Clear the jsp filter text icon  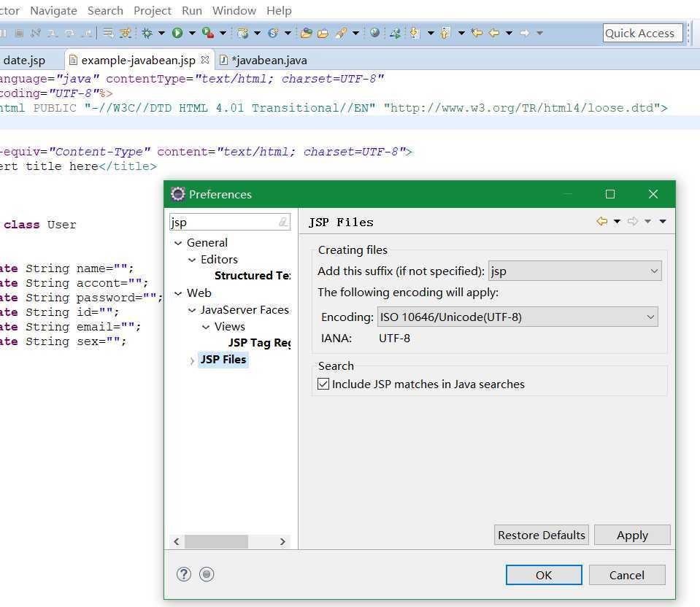[283, 222]
